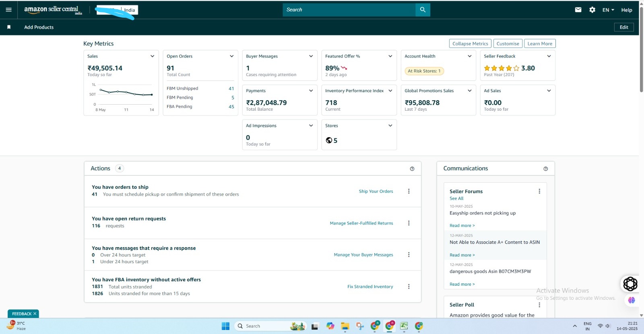Open File Explorer from the taskbar
The height and width of the screenshot is (334, 644).
pyautogui.click(x=345, y=326)
